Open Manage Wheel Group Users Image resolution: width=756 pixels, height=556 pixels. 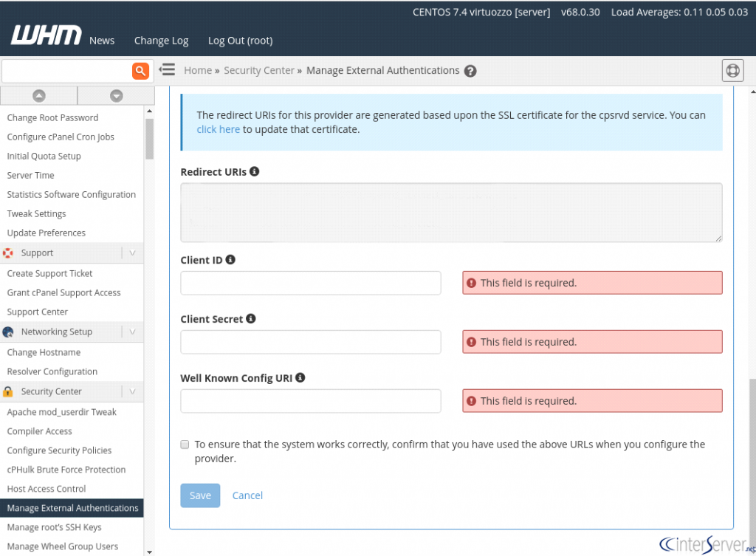coord(63,546)
